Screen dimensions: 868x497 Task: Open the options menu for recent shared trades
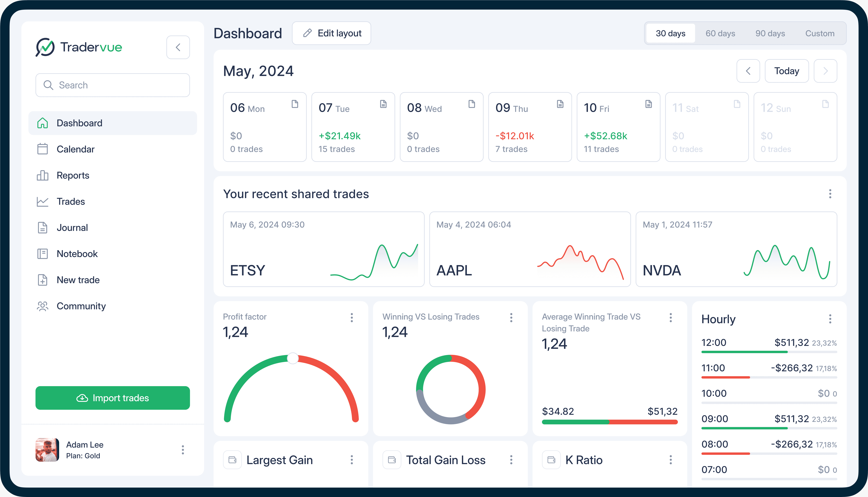(830, 194)
